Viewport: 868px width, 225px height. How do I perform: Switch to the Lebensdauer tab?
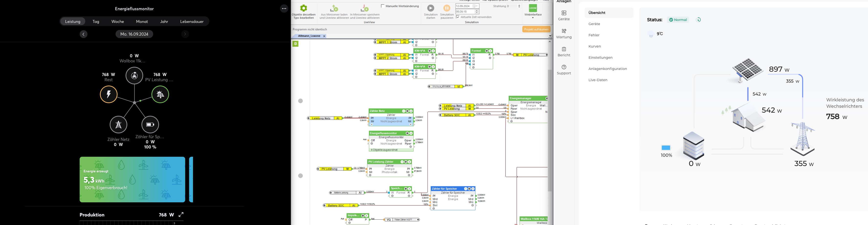pos(192,21)
